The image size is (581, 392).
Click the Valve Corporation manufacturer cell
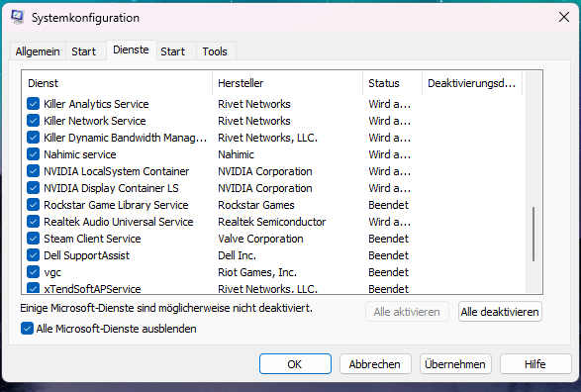260,239
